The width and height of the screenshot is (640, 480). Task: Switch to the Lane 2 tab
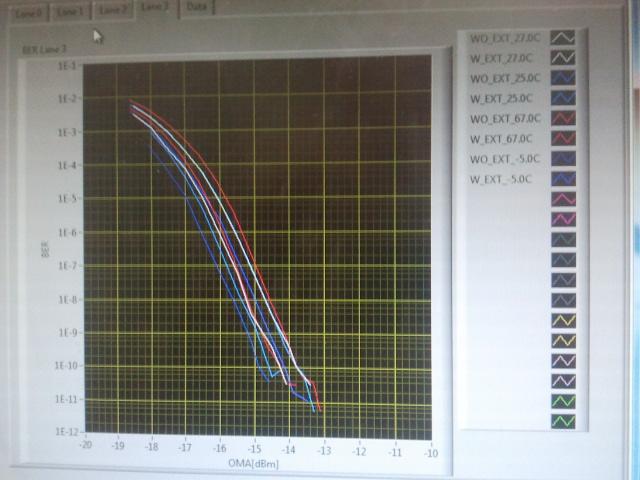tap(113, 10)
